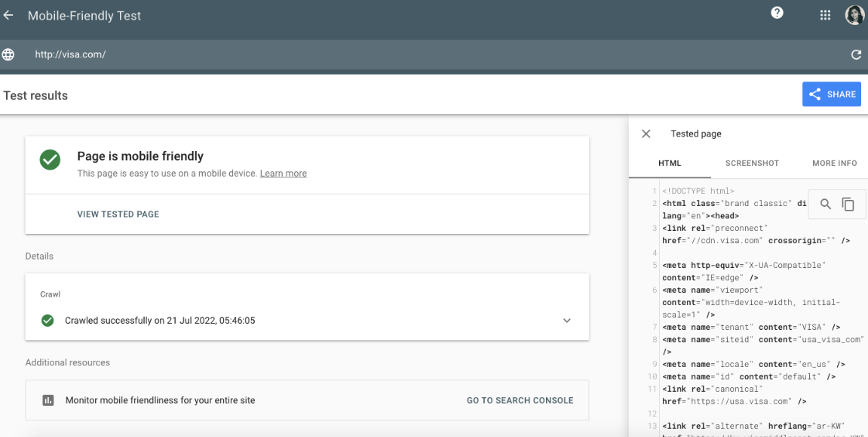Follow the Learn more link
868x437 pixels.
(x=284, y=174)
